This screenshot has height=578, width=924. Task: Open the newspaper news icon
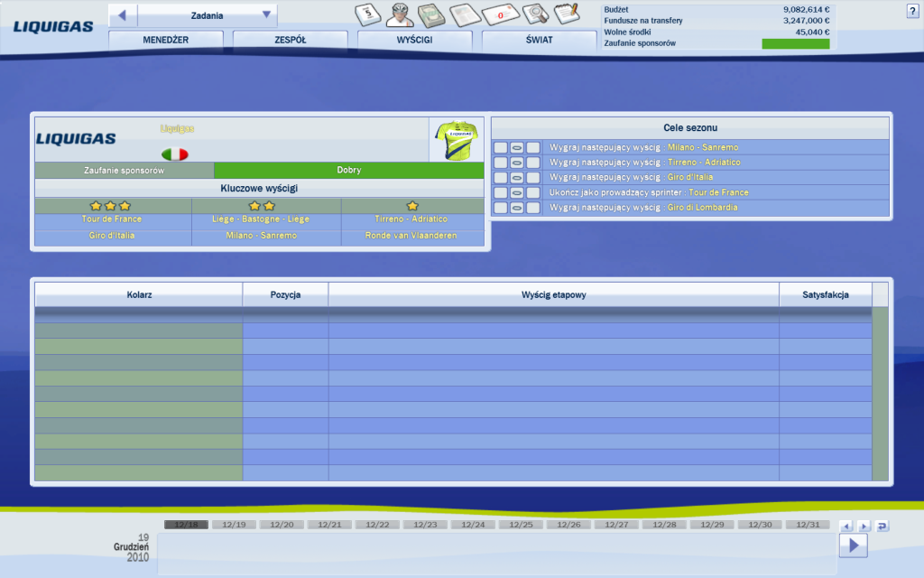point(465,14)
